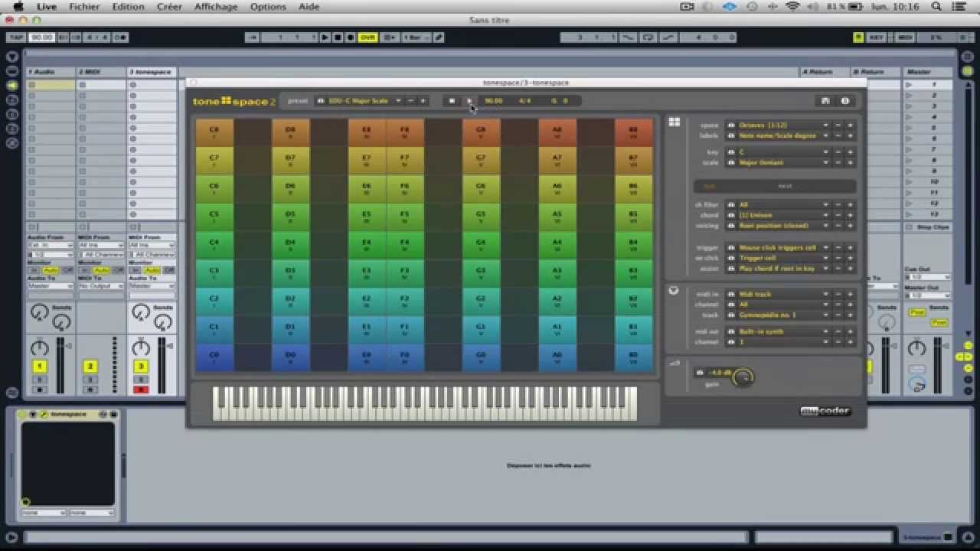This screenshot has width=980, height=551.
Task: Click the TAP tempo button
Action: [x=16, y=37]
